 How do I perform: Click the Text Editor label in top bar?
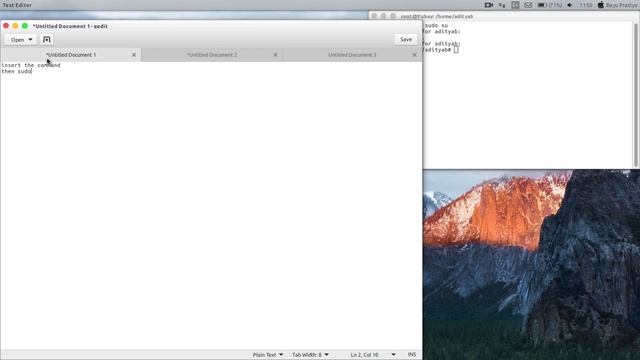(x=17, y=5)
